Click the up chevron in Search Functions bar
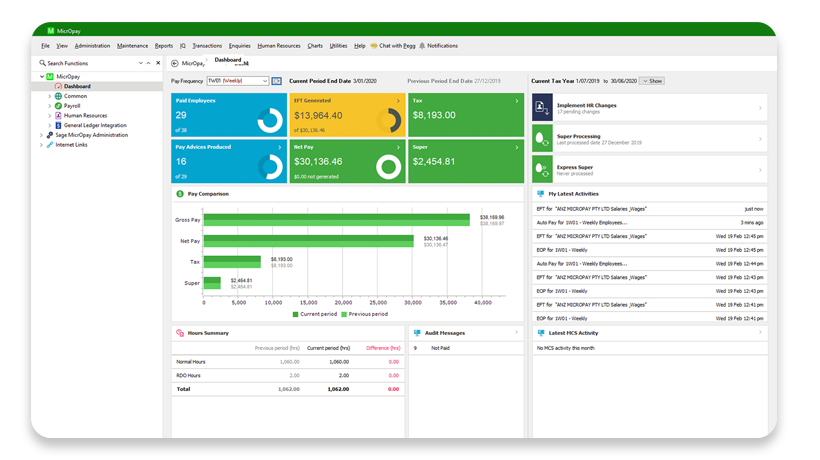Screen dimensions: 820x460 pyautogui.click(x=149, y=63)
